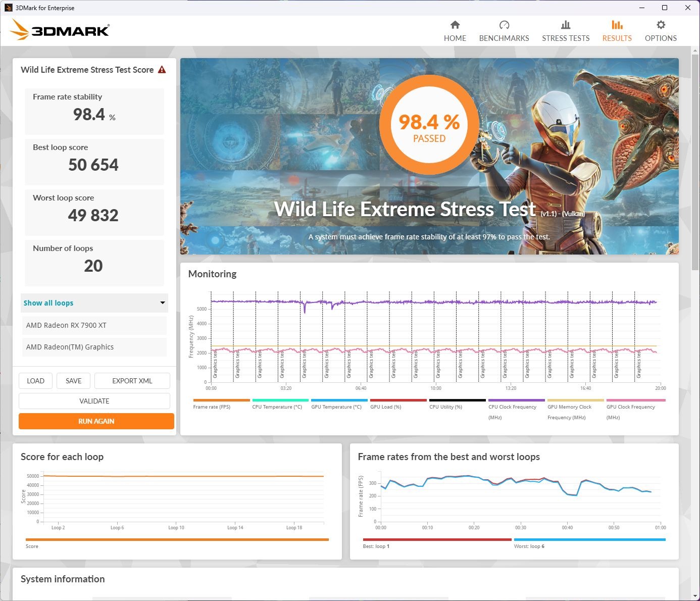Toggle GPU Memory Clock Frequency legend entry
This screenshot has width=700, height=601.
tap(576, 409)
